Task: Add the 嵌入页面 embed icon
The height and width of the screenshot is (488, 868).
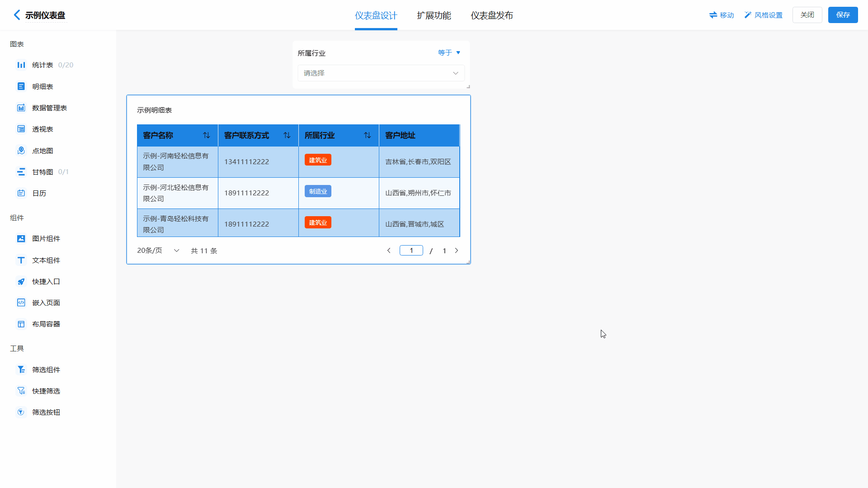Action: pos(21,303)
